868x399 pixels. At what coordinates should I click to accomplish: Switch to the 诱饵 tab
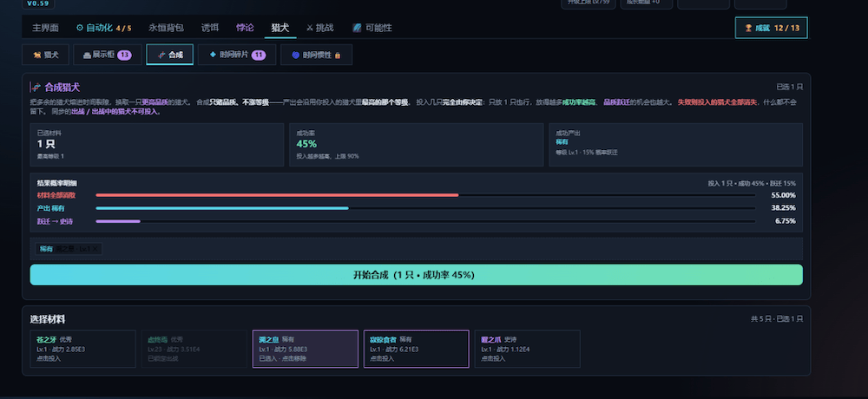click(210, 28)
